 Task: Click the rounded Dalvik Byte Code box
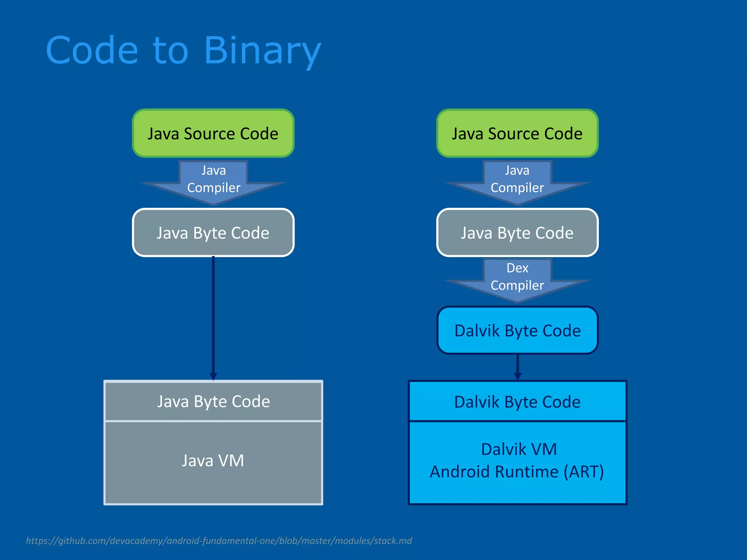[517, 330]
